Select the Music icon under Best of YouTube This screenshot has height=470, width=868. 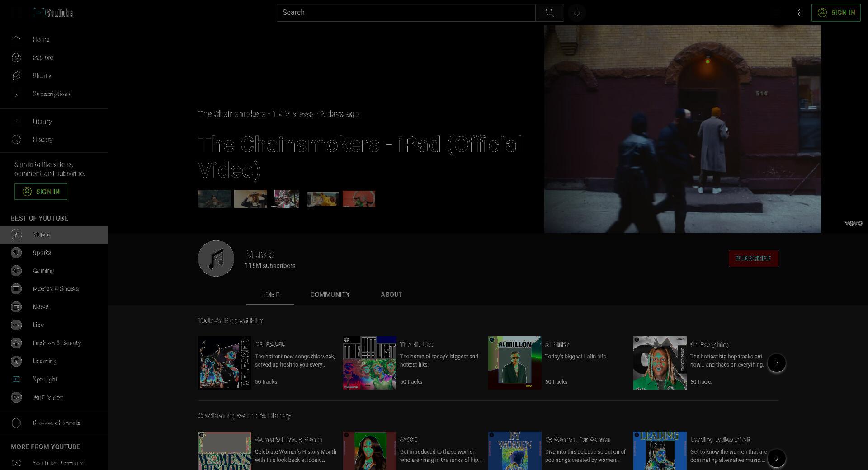[x=16, y=235]
